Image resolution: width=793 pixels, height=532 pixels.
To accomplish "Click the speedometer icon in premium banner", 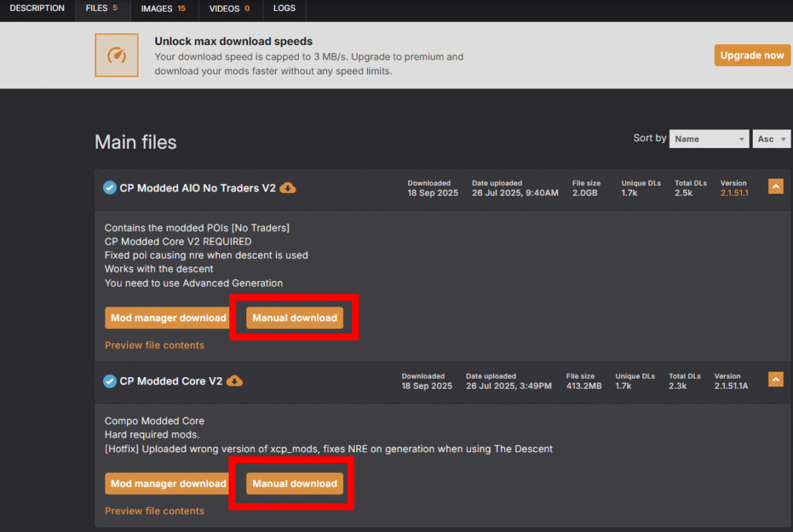I will coord(116,55).
